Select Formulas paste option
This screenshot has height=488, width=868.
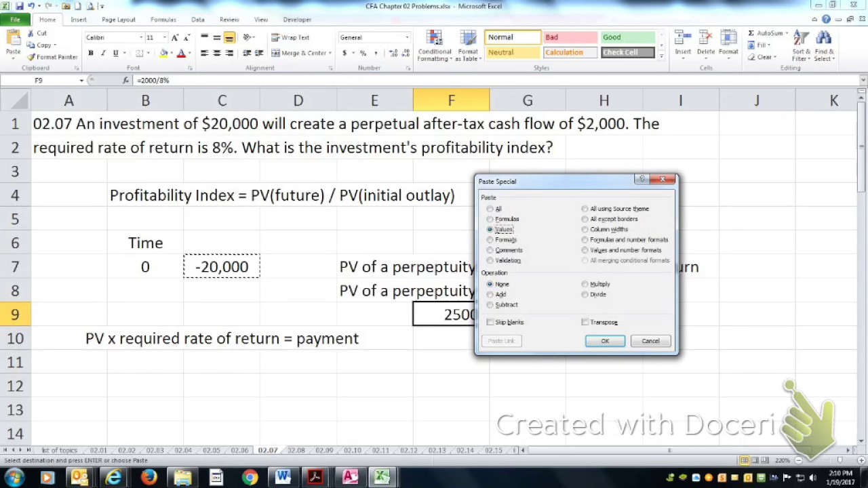pyautogui.click(x=490, y=219)
